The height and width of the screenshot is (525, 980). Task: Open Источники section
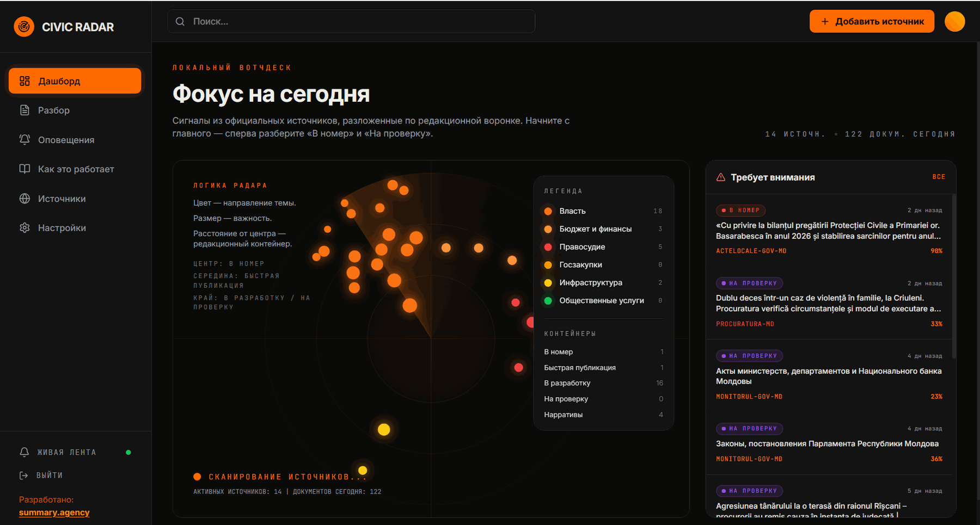75,199
